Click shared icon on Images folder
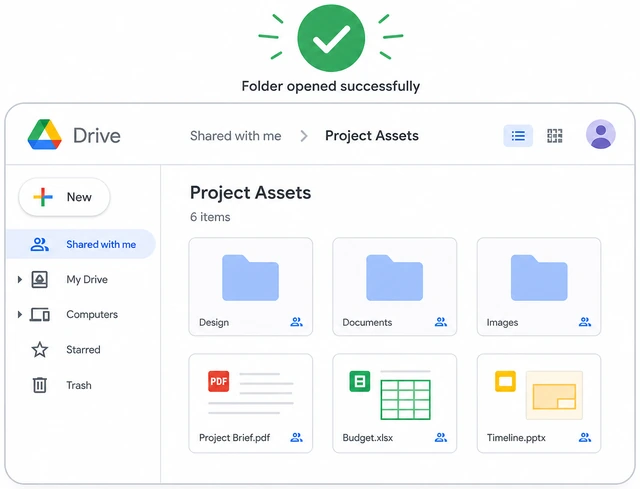 (x=585, y=322)
